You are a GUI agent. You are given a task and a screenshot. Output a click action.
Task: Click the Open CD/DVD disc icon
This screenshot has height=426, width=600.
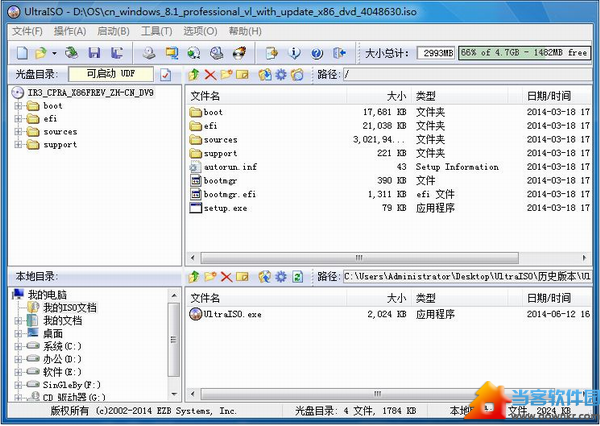(72, 53)
